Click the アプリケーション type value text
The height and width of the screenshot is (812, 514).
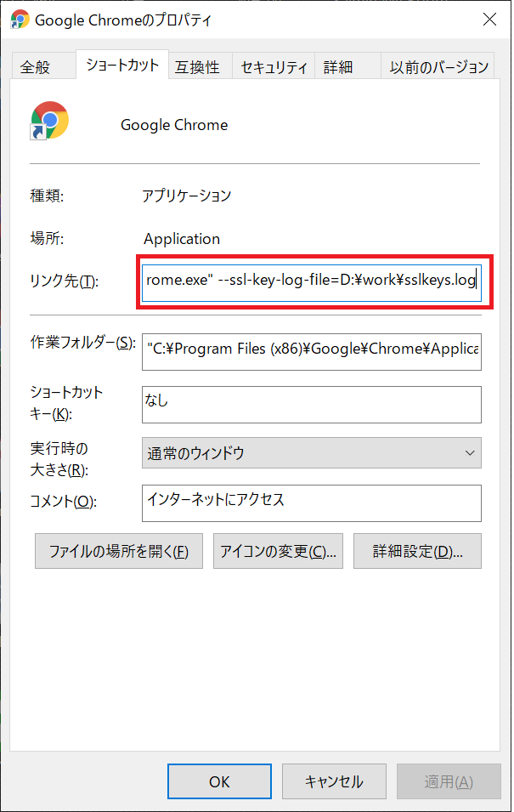click(x=186, y=196)
